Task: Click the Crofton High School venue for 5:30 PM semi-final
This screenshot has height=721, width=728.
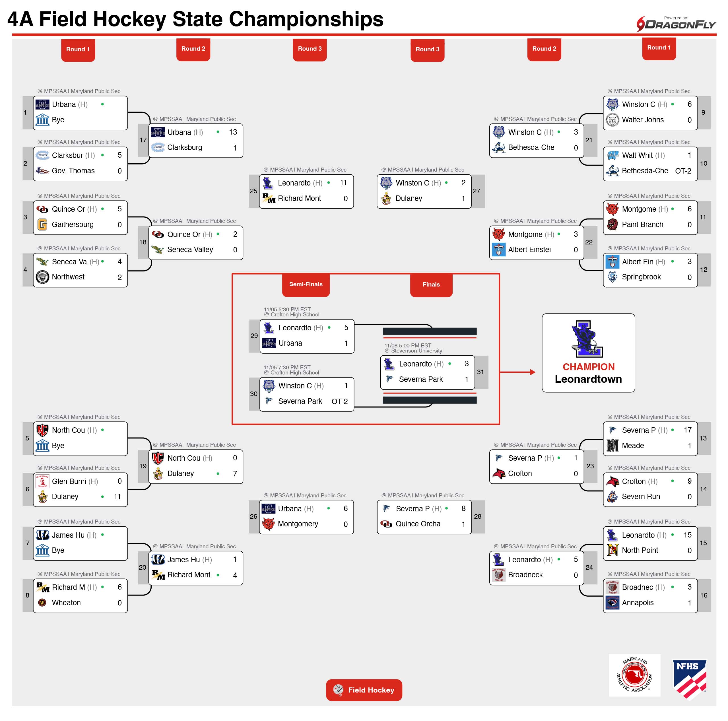Action: [295, 315]
